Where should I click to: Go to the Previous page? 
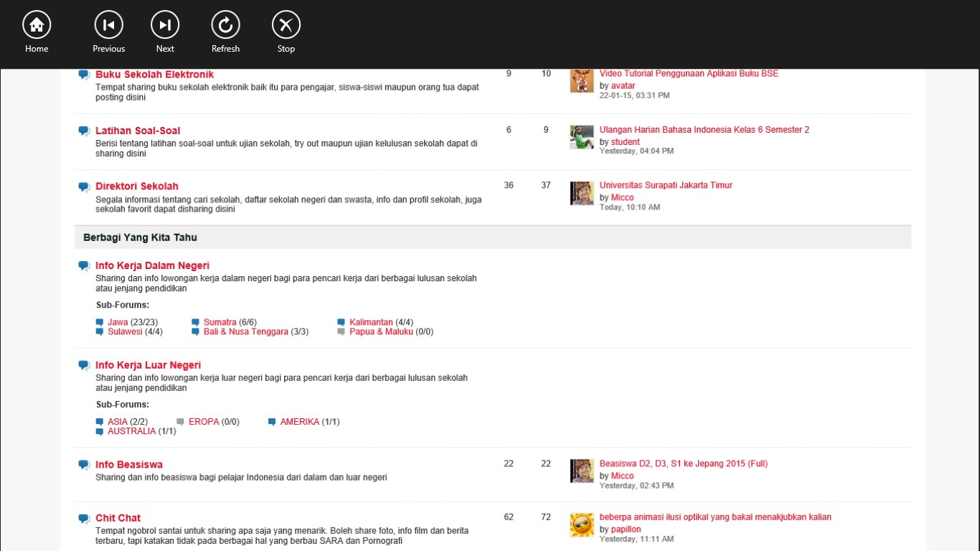point(108,26)
